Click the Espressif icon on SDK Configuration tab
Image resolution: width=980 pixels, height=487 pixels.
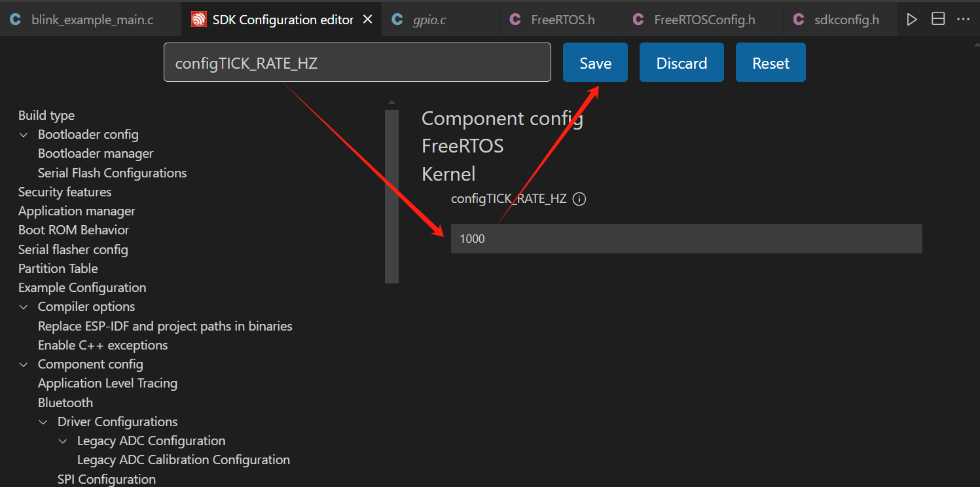click(x=198, y=20)
